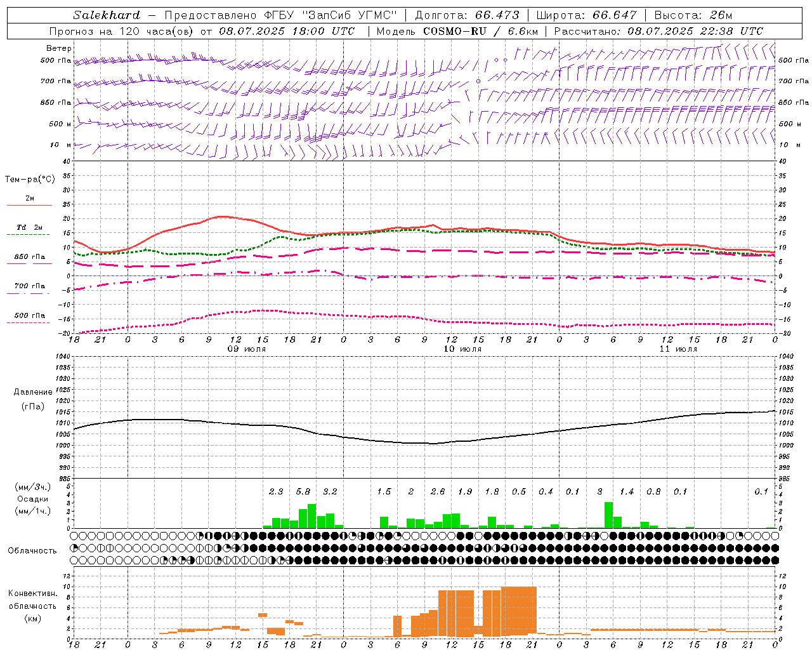Click the '2м' temperature legend entry

(30, 199)
